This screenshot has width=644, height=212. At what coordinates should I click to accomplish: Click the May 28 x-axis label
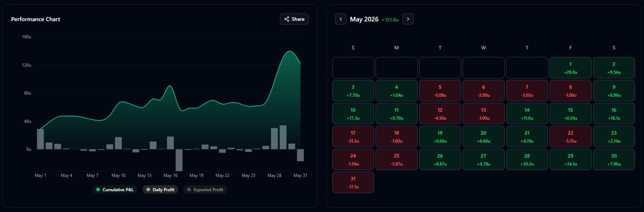pos(274,176)
